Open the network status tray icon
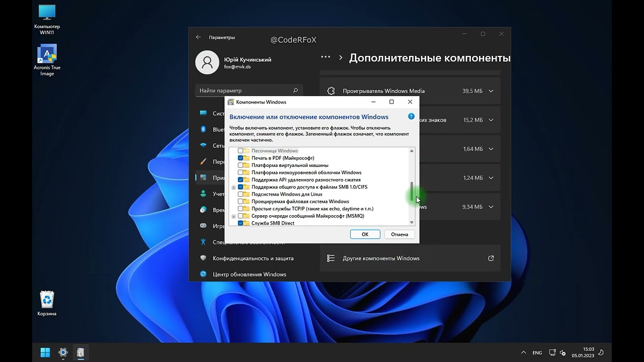Viewport: 644px width, 362px height. click(x=552, y=352)
